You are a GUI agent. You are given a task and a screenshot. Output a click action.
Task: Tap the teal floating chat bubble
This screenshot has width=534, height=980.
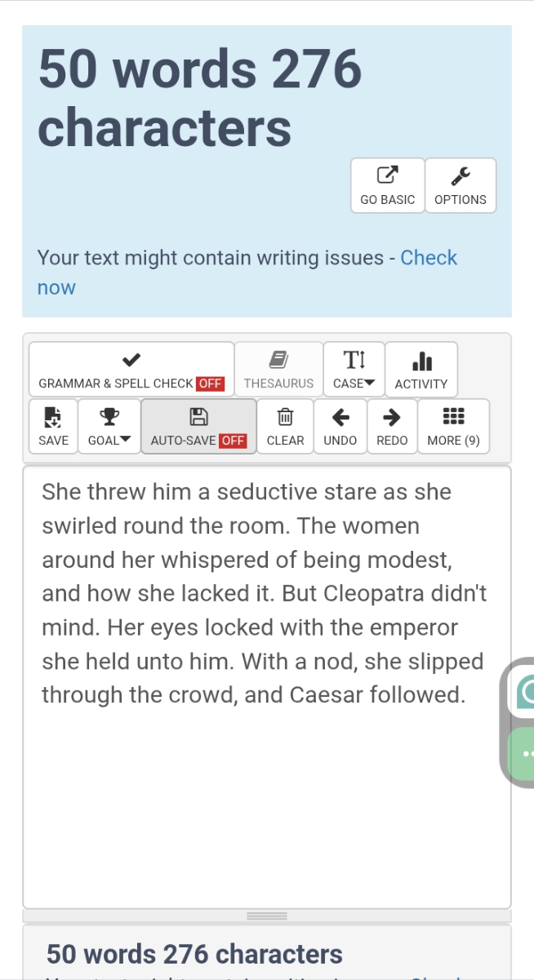pos(523,693)
